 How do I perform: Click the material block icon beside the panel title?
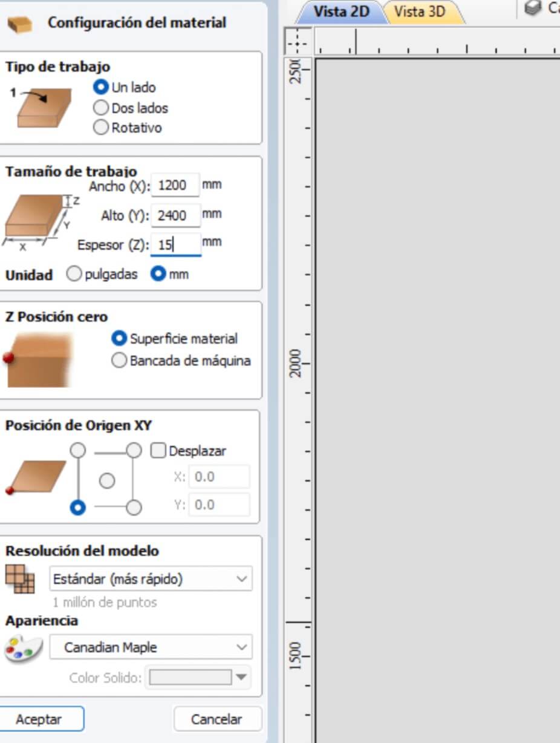[20, 24]
